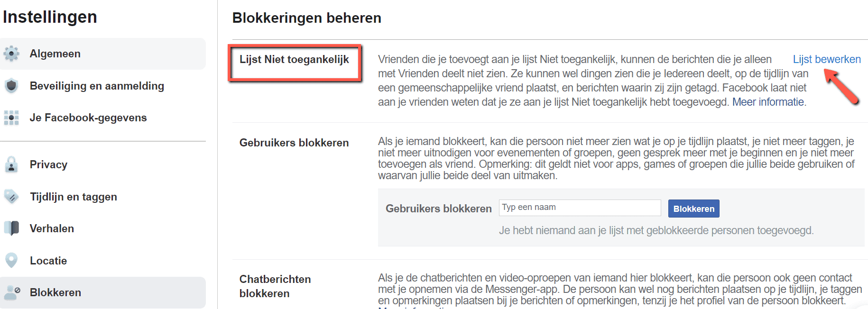Click the Blokkeringen beheren heading
This screenshot has height=309, width=868.
(306, 18)
